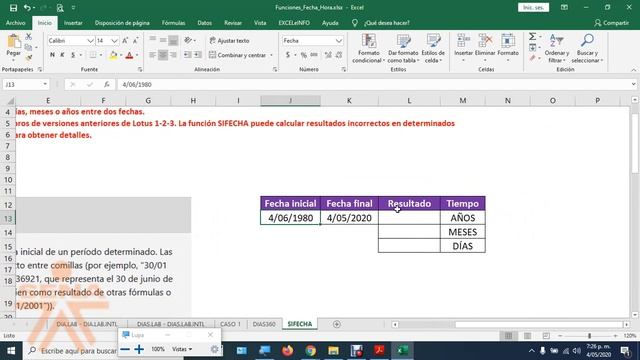The image size is (640, 360).
Task: Switch to Normal view in the status bar
Action: tap(508, 336)
